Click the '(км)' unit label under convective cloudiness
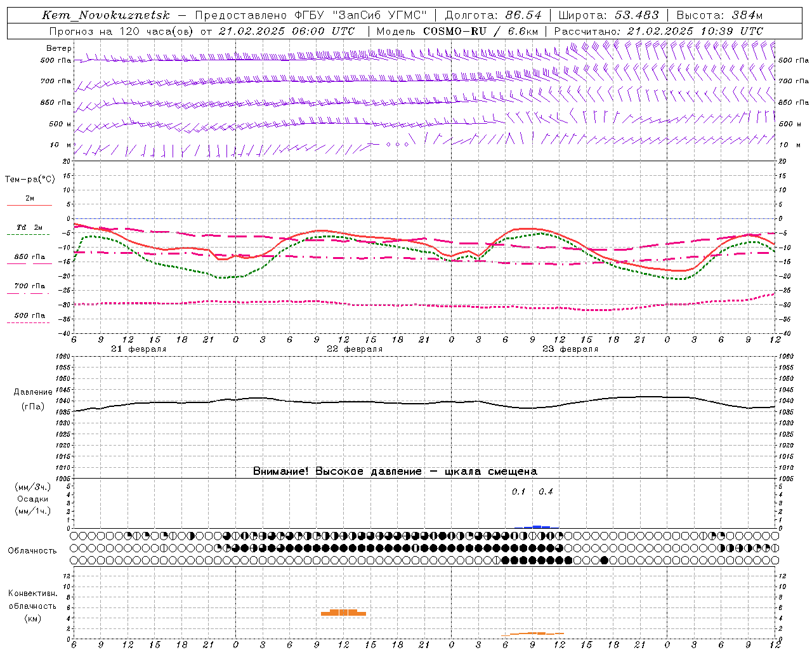The height and width of the screenshot is (650, 812). (33, 618)
